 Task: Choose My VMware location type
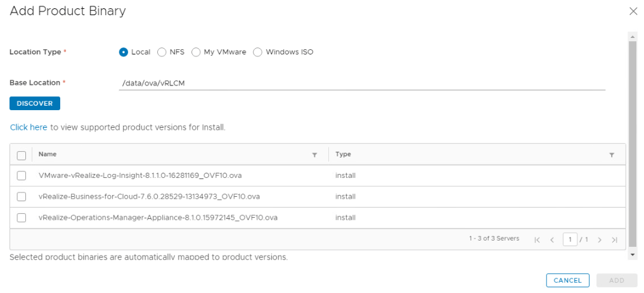196,53
